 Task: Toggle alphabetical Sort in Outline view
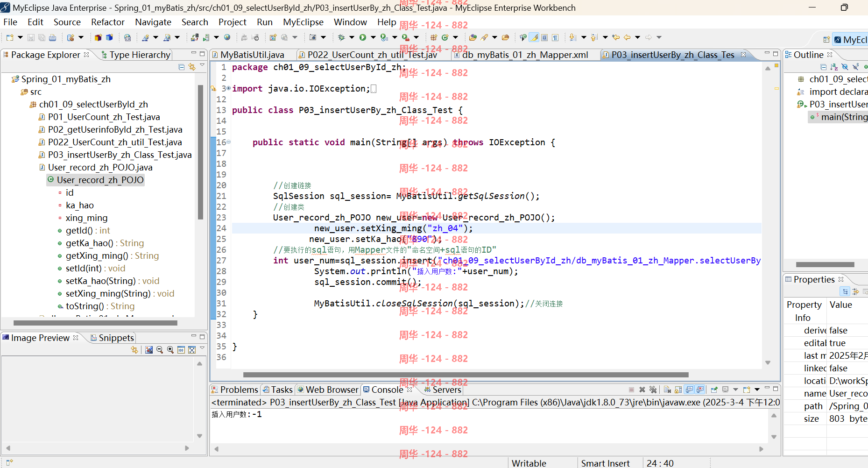coord(834,67)
